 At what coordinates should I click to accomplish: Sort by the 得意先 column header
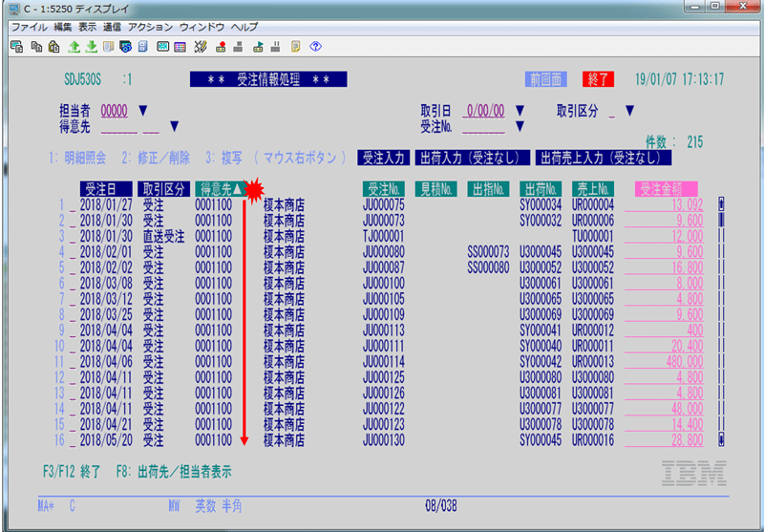[219, 188]
